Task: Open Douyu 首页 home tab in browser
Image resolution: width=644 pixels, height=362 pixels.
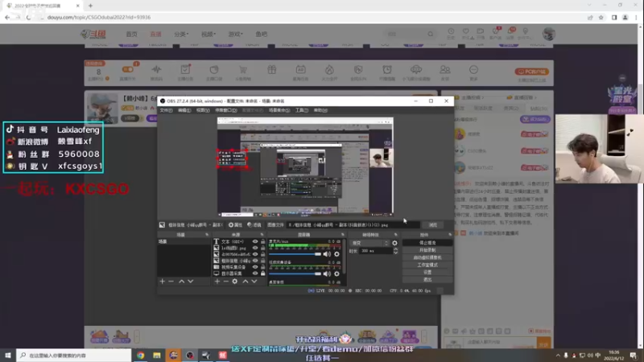Action: click(131, 34)
